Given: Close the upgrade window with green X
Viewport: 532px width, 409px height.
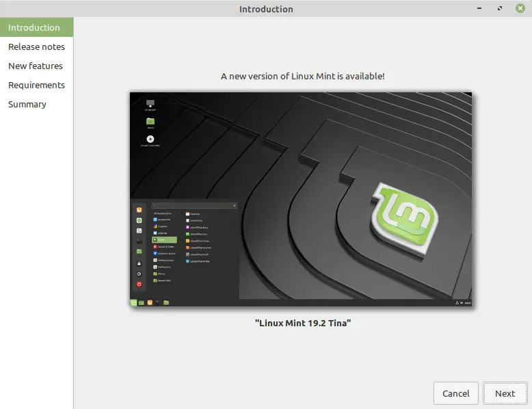Looking at the screenshot, I should [x=520, y=8].
